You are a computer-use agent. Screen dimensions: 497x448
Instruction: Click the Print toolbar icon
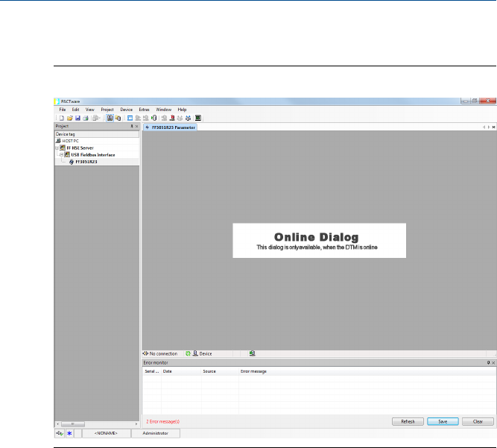point(86,118)
